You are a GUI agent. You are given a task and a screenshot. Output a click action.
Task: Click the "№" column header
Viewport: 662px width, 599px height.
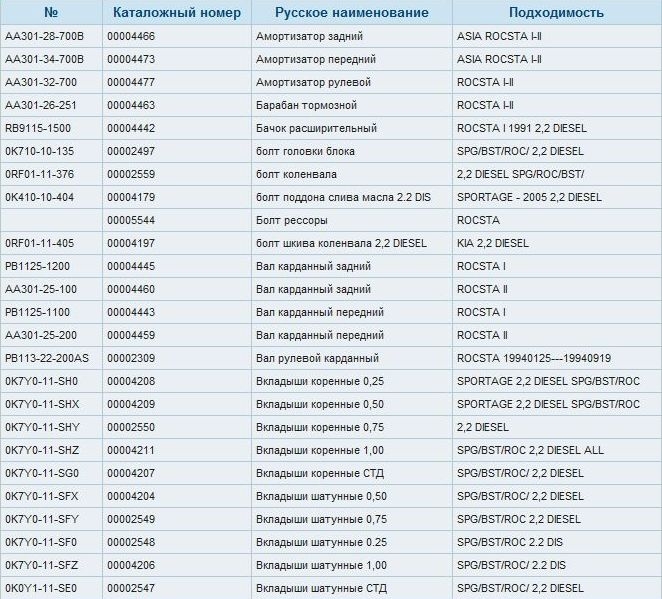tap(51, 13)
